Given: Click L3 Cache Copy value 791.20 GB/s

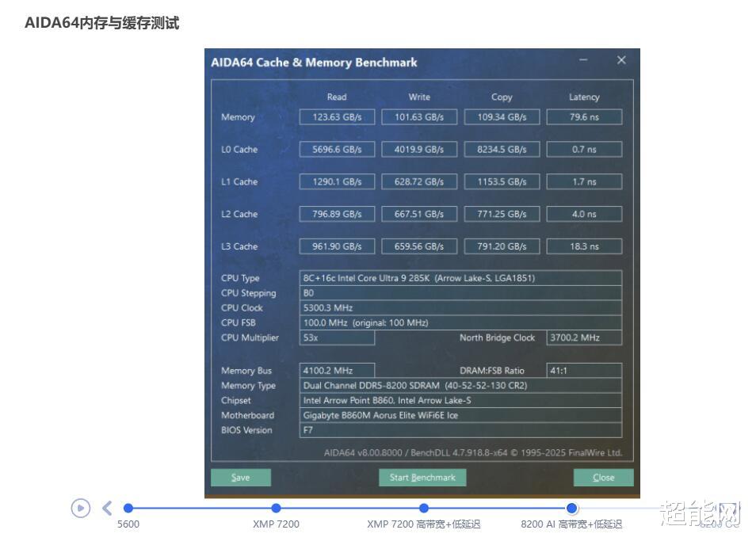Looking at the screenshot, I should coord(502,246).
